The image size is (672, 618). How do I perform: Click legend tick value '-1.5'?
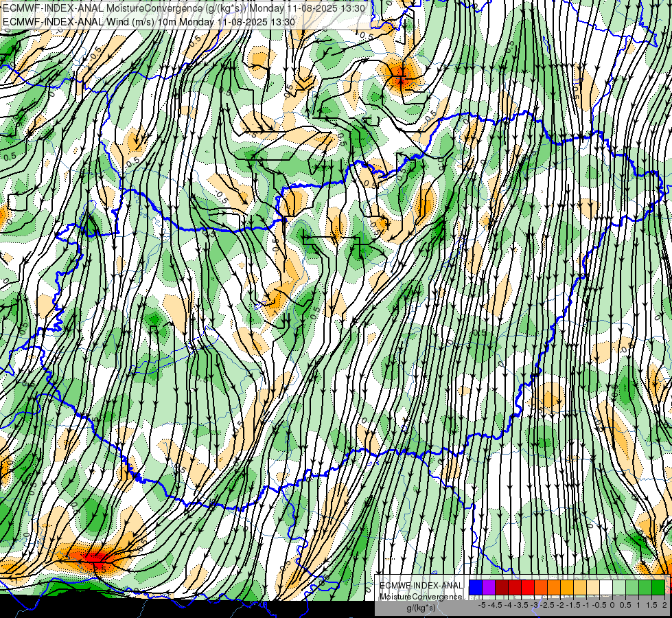[573, 605]
